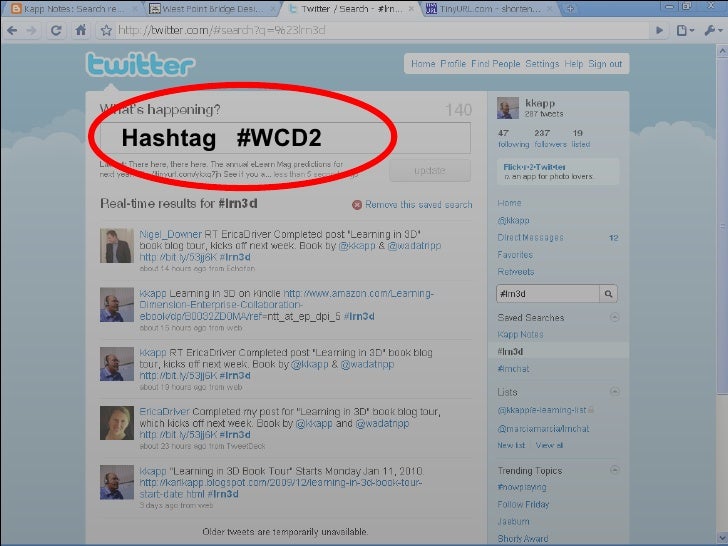
Task: Open the 19 listed link
Action: tap(581, 138)
